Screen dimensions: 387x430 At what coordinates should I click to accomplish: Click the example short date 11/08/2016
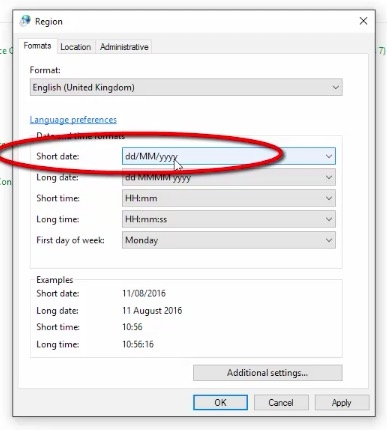tap(144, 293)
